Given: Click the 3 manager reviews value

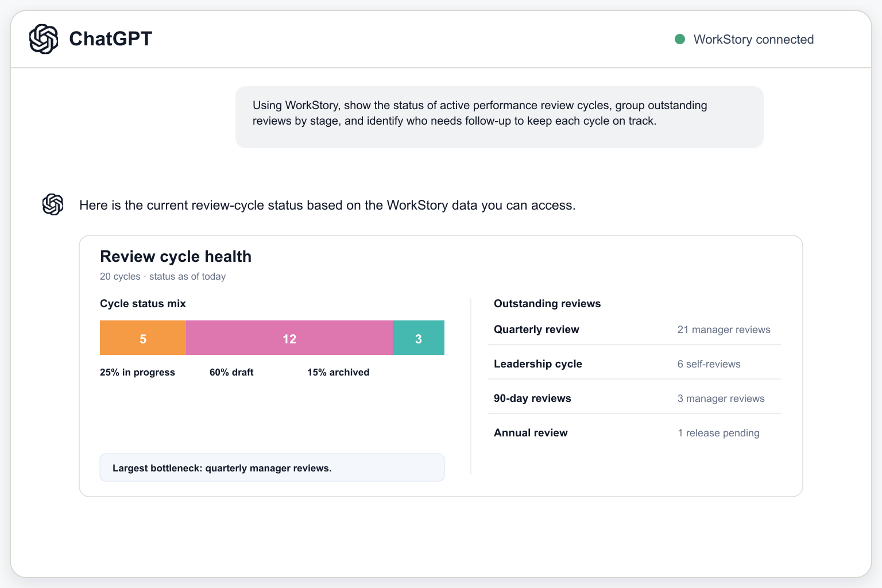Looking at the screenshot, I should pos(721,399).
